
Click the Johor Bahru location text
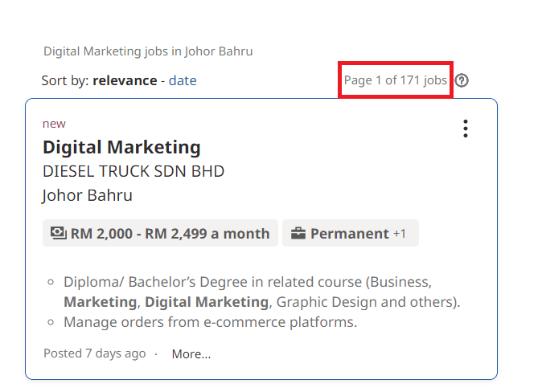coord(87,196)
